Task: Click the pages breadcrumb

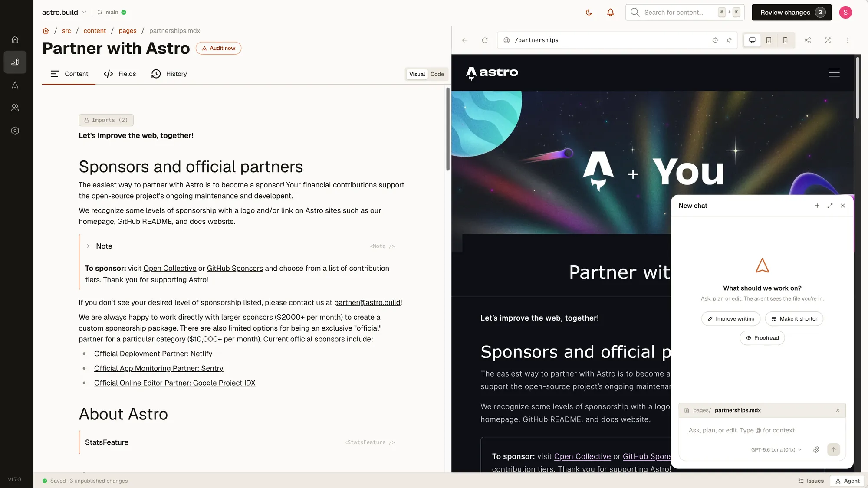Action: coord(128,31)
